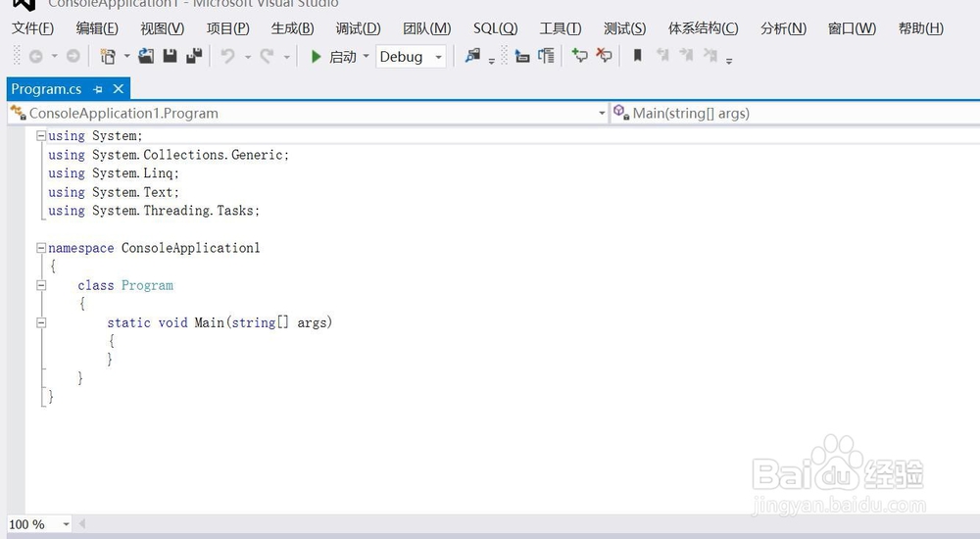The image size is (980, 539).
Task: Click the Redo toolbar icon
Action: pos(267,57)
